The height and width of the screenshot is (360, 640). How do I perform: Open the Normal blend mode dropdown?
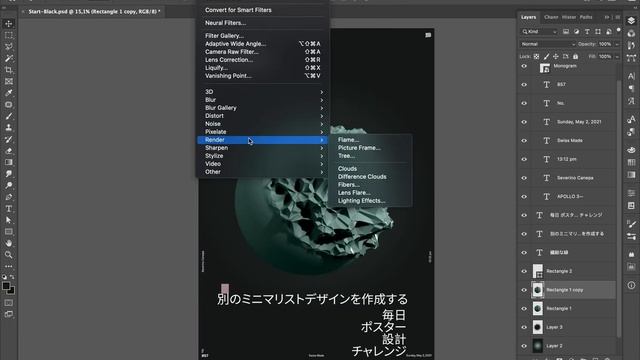[x=548, y=44]
